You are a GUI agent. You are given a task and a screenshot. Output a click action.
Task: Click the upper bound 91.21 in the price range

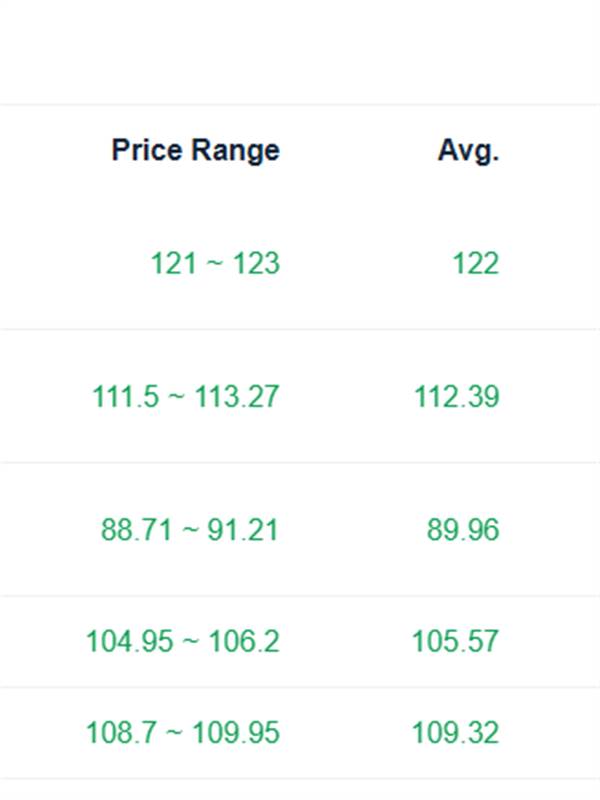tap(243, 530)
